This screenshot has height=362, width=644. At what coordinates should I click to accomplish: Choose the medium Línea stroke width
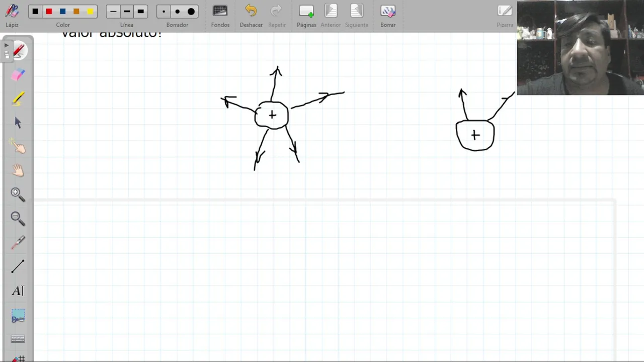[127, 12]
